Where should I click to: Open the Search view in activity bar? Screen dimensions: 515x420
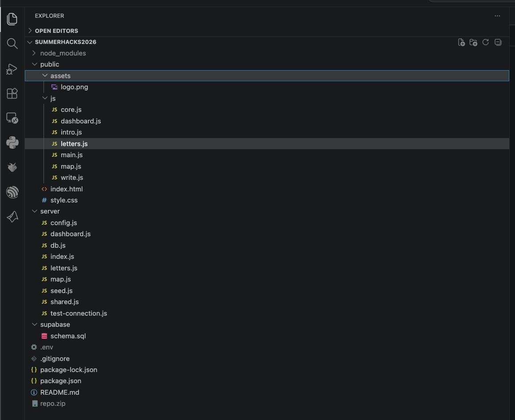click(12, 44)
